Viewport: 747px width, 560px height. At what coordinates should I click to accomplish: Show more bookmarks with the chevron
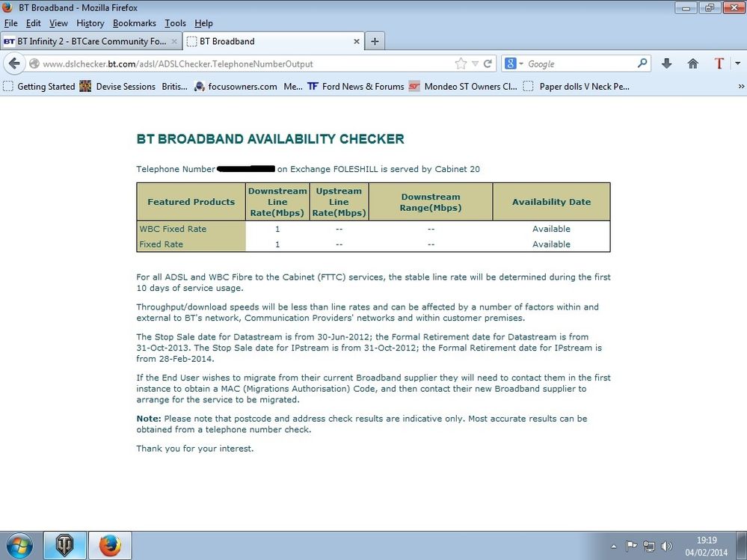[x=741, y=86]
